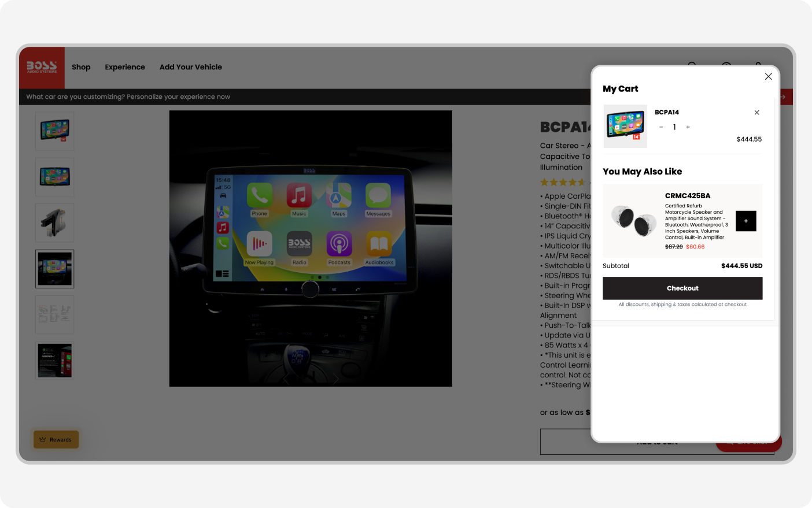Select the last product thumbnail
Screen dimensions: 812x508
[55, 361]
